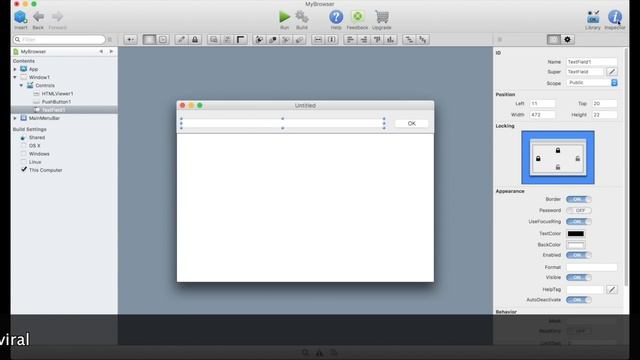
Task: Toggle the Password switch on
Action: click(x=578, y=211)
